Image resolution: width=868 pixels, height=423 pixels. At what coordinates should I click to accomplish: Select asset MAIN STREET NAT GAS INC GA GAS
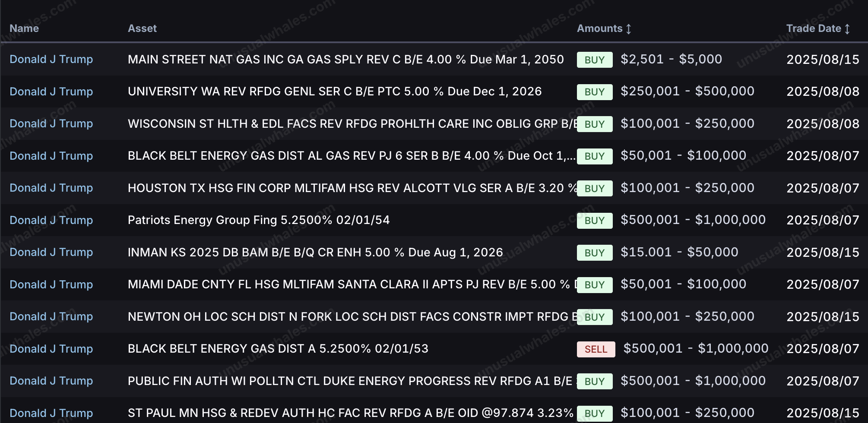pos(346,59)
